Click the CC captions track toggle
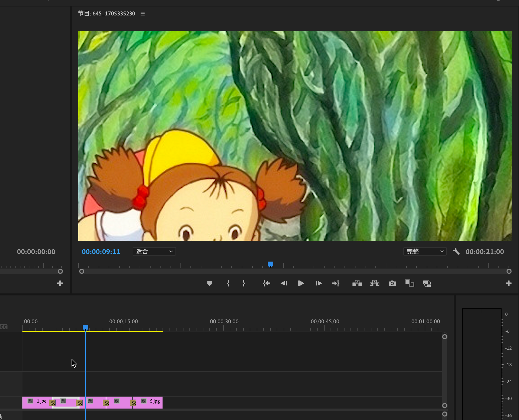Screen dimensions: 519x420 [x=4, y=327]
